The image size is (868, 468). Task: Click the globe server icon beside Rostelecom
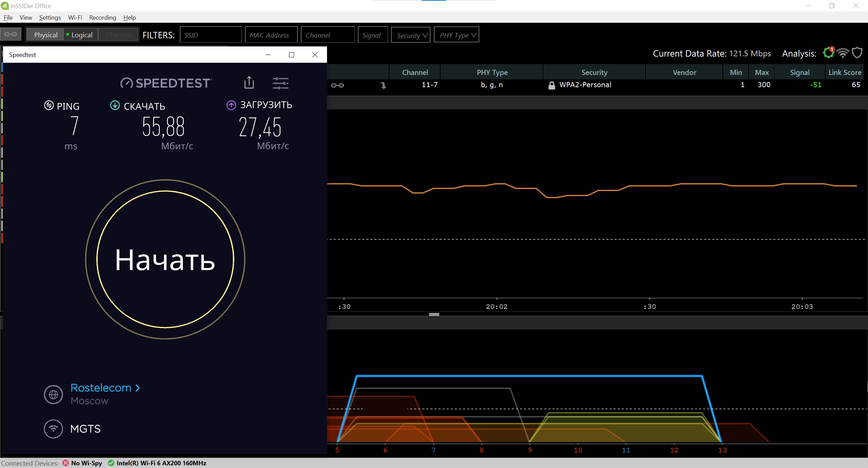click(x=53, y=394)
